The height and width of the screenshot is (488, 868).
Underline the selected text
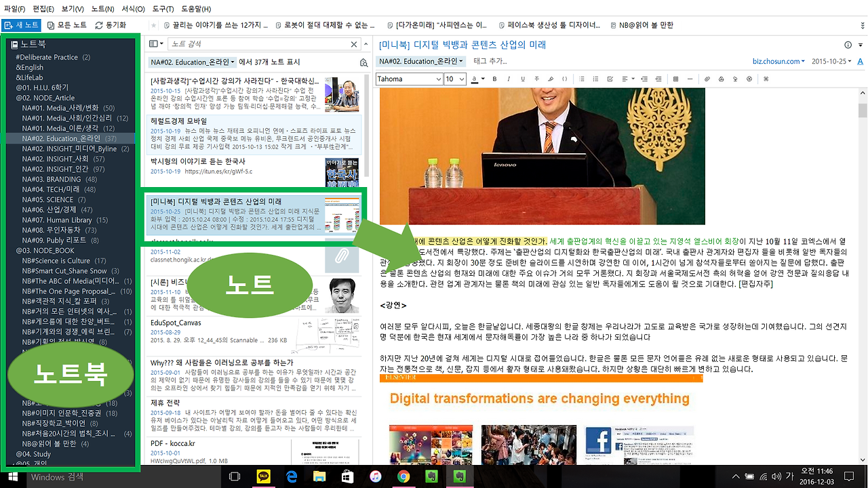[521, 79]
